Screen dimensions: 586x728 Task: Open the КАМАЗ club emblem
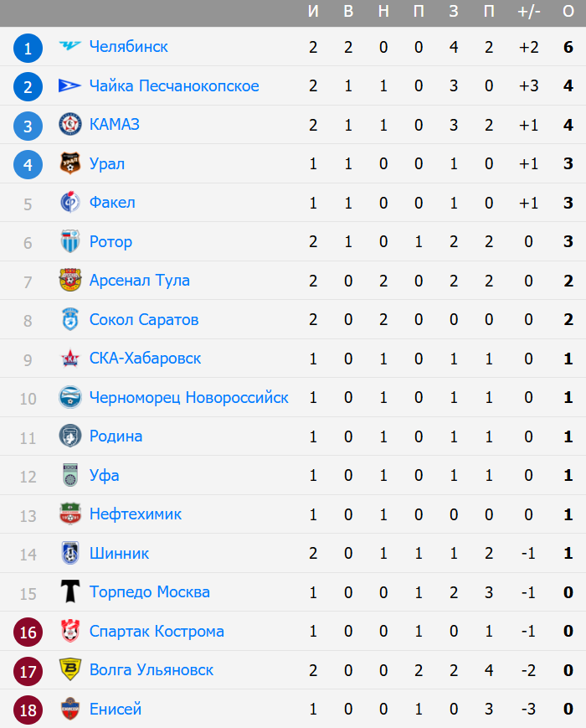point(70,125)
